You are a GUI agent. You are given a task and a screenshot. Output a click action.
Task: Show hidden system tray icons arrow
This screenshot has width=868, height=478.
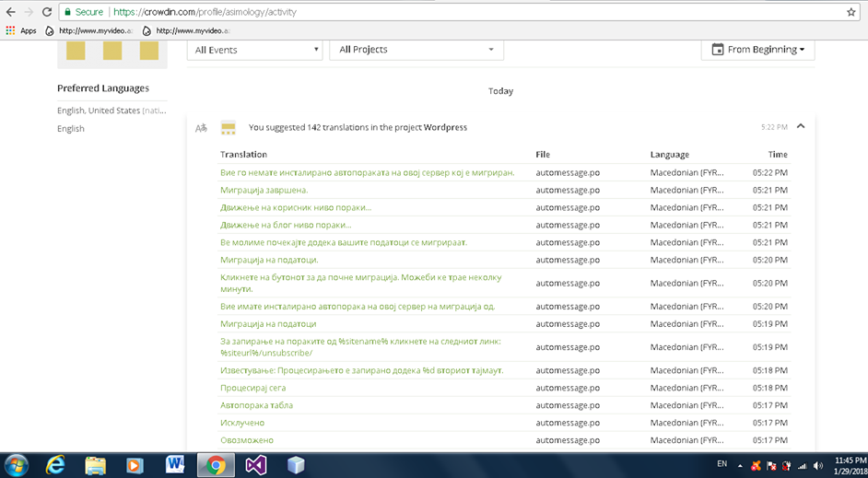(x=740, y=466)
